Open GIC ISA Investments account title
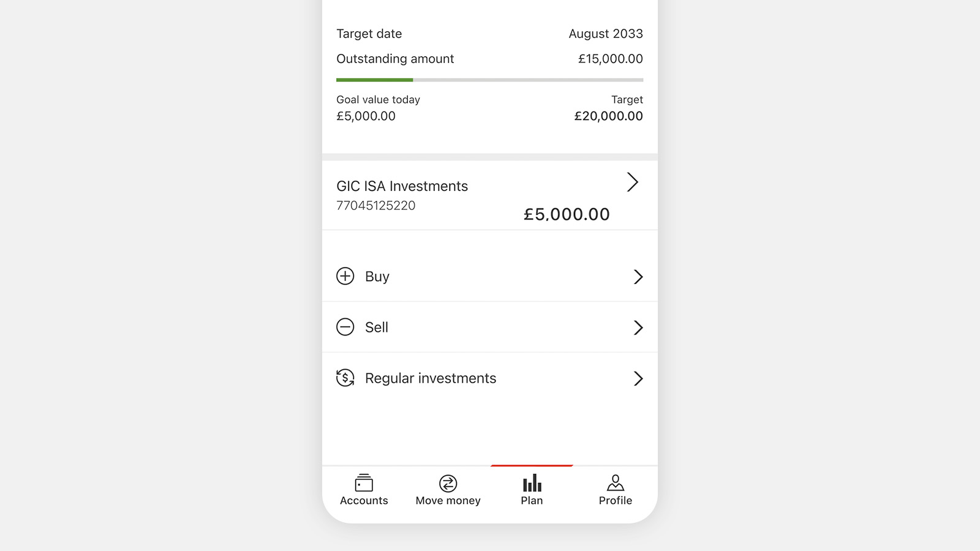Screen dimensions: 980x551 (402, 186)
